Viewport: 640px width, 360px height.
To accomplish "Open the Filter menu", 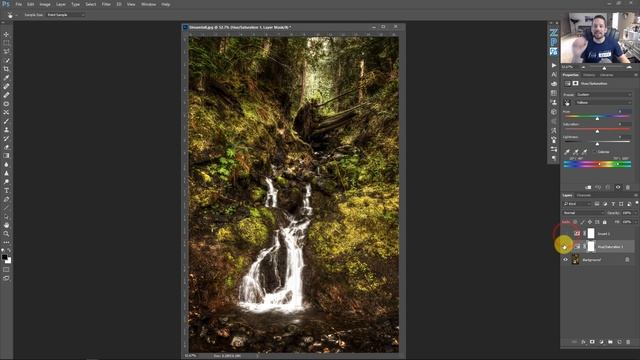I will tap(106, 4).
